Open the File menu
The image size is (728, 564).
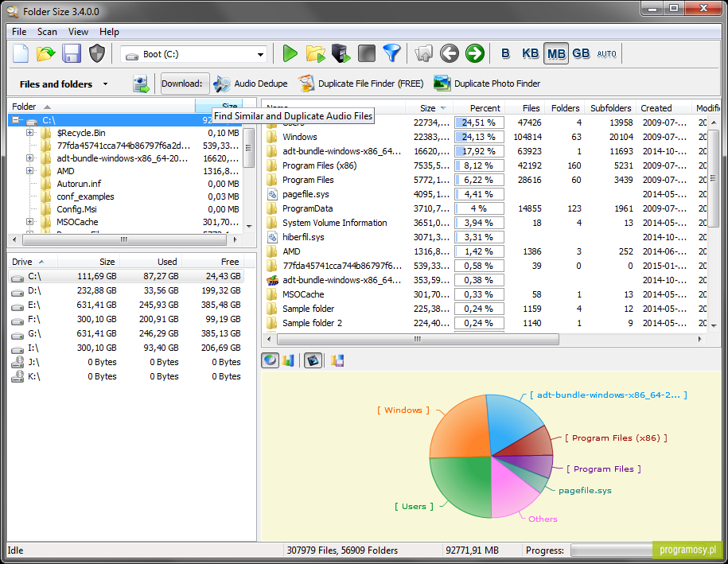pyautogui.click(x=19, y=32)
